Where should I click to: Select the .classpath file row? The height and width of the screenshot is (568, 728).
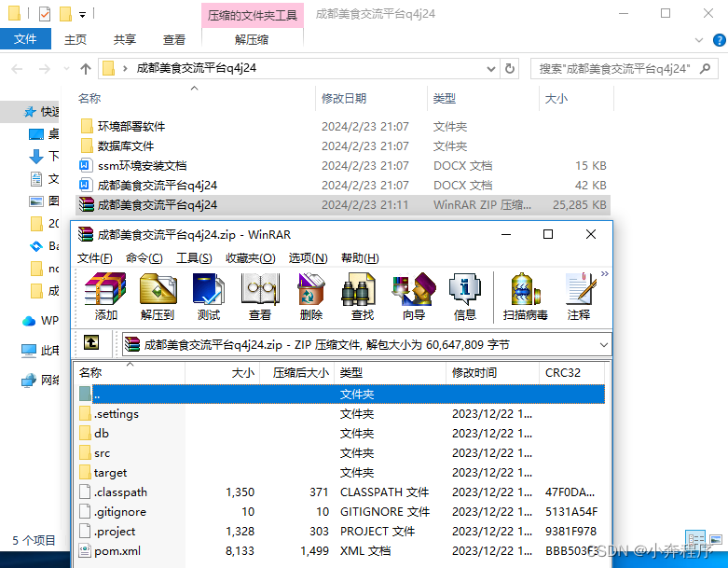point(341,492)
